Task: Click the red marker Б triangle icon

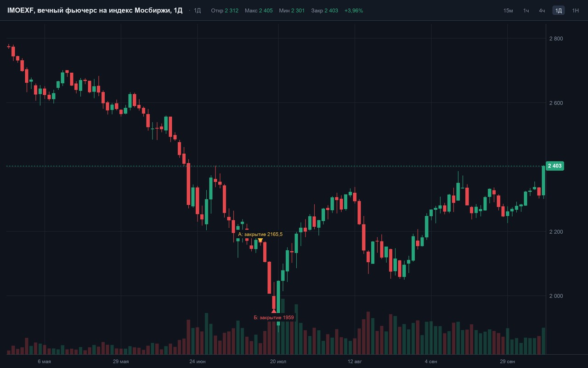Action: tap(274, 311)
